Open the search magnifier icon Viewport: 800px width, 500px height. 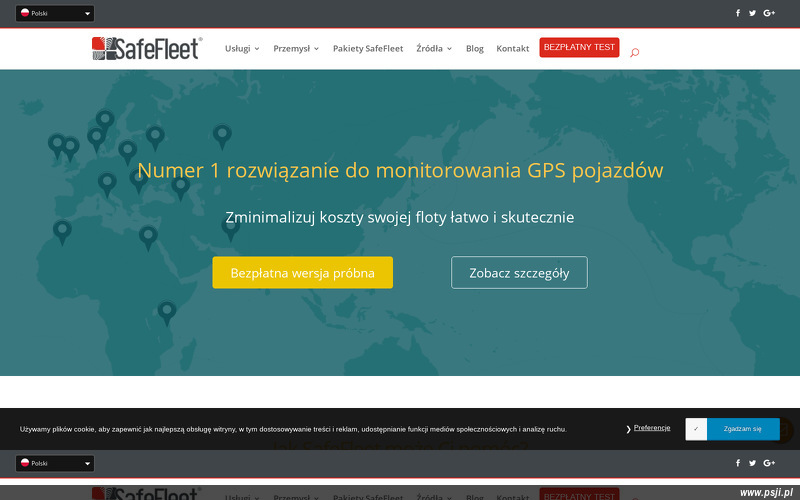tap(634, 52)
